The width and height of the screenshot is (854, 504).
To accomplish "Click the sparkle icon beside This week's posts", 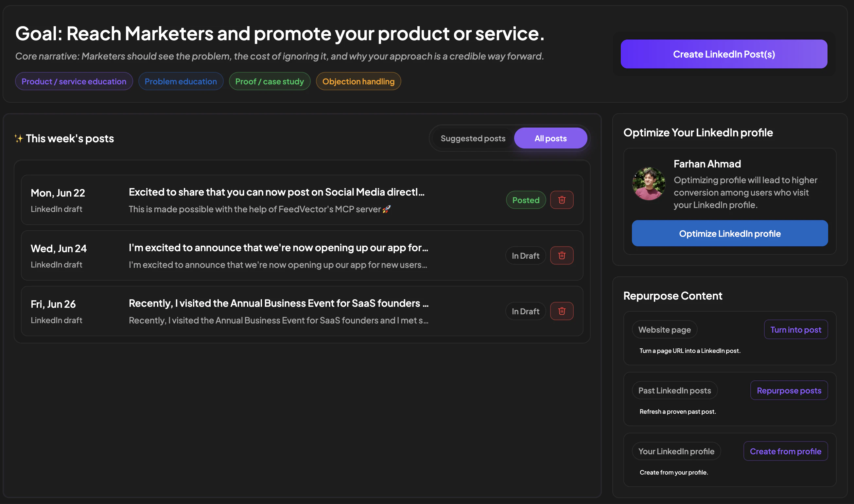I will click(x=18, y=138).
